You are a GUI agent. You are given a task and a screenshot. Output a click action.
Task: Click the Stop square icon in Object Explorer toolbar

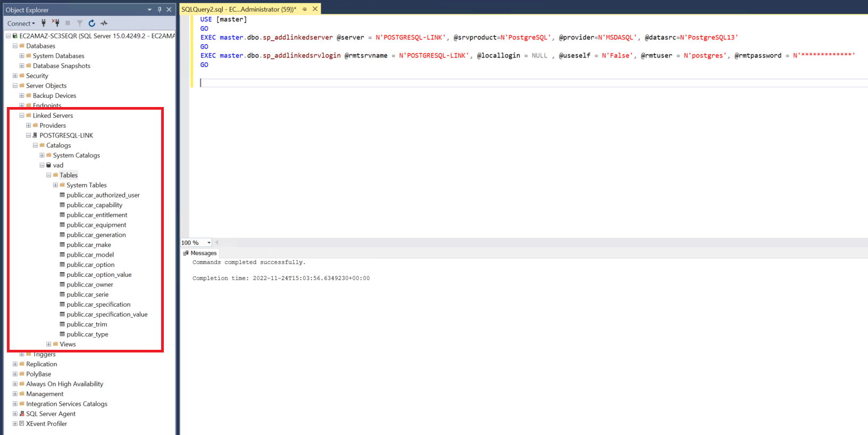click(68, 23)
